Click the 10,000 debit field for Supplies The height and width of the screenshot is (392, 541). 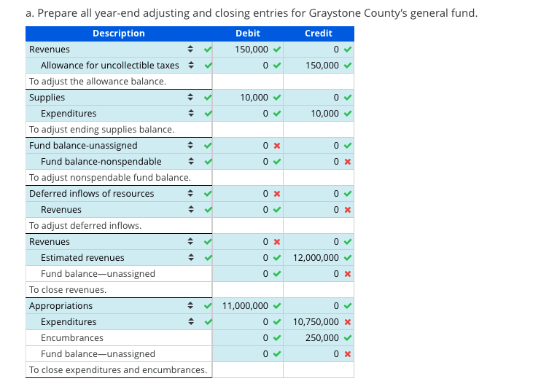[x=248, y=97]
